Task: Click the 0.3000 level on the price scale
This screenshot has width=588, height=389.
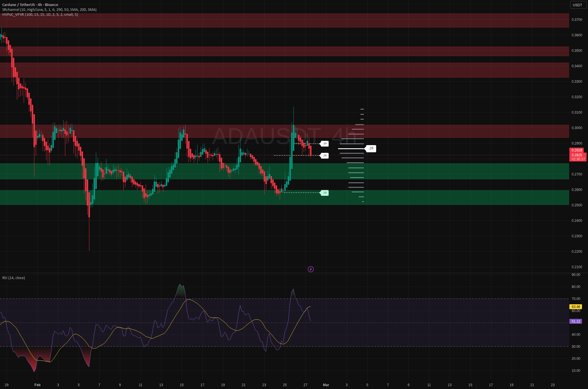Action: click(577, 128)
